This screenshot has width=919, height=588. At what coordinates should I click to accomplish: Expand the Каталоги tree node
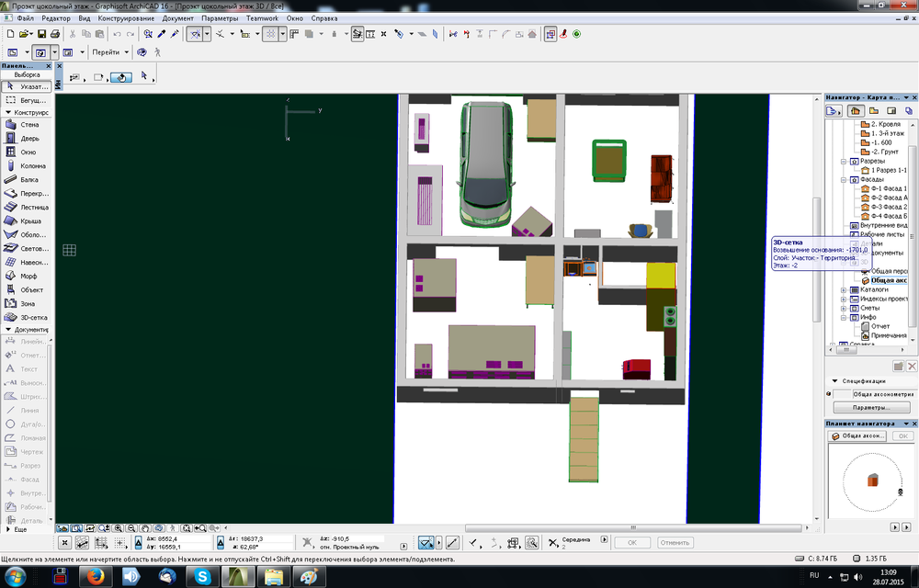(x=844, y=289)
